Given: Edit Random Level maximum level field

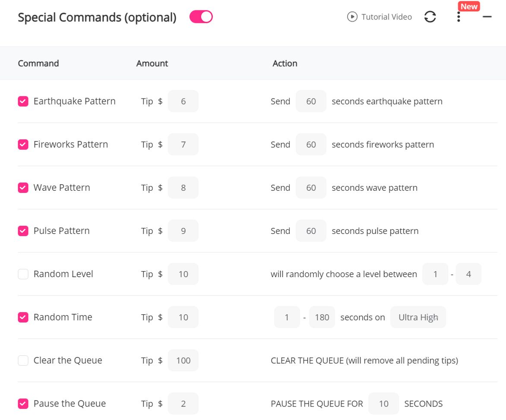Looking at the screenshot, I should coord(468,274).
